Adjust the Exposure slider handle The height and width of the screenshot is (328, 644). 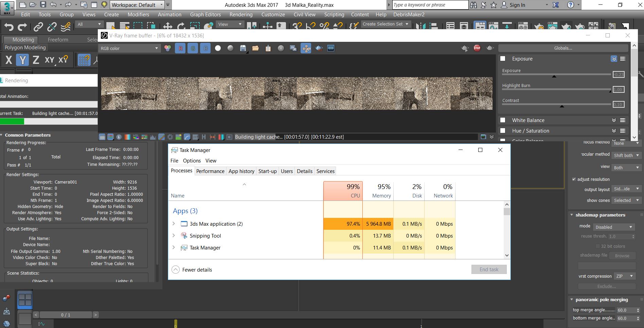pos(554,76)
